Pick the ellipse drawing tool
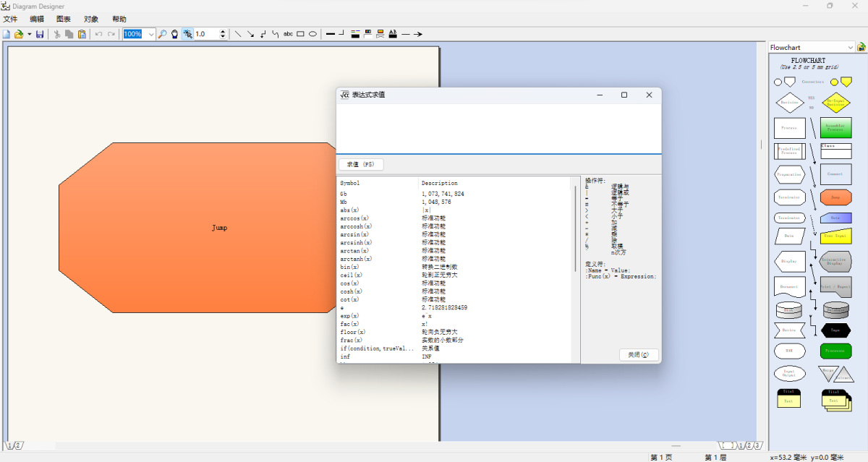This screenshot has width=868, height=462. coord(312,34)
